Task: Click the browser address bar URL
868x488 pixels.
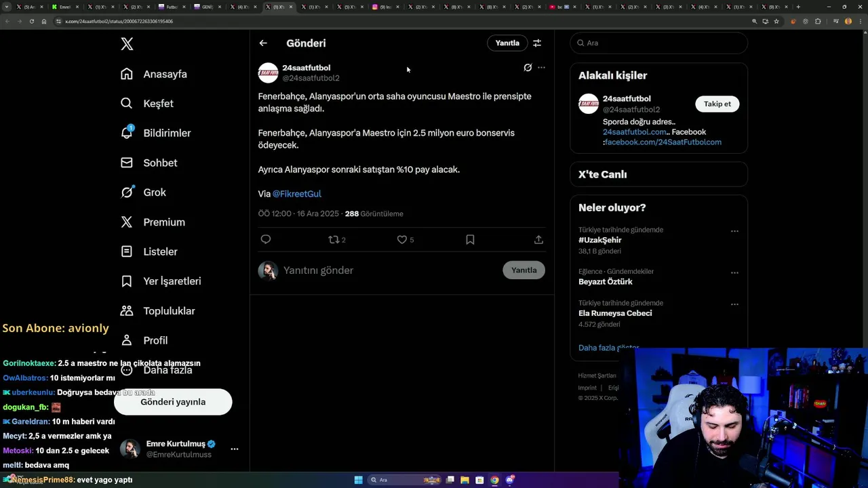Action: click(x=119, y=21)
